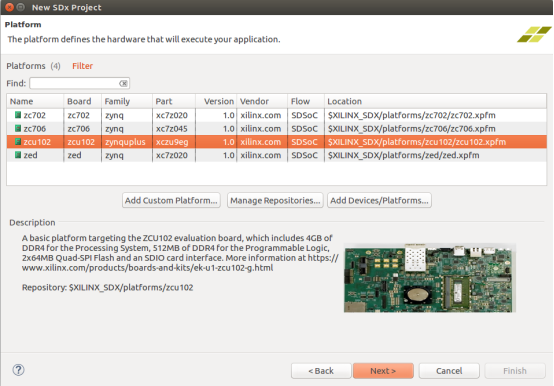Click the zed platform icon
The image size is (554, 386).
18,155
